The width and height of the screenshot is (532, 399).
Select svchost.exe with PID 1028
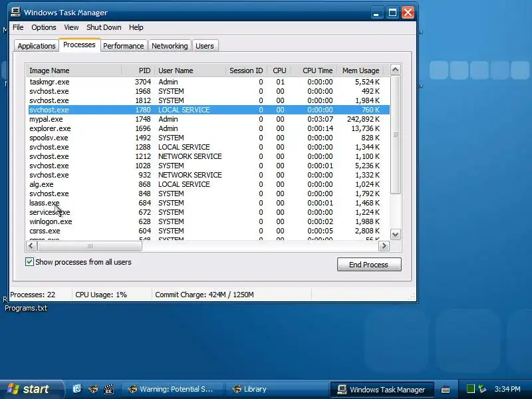click(209, 166)
